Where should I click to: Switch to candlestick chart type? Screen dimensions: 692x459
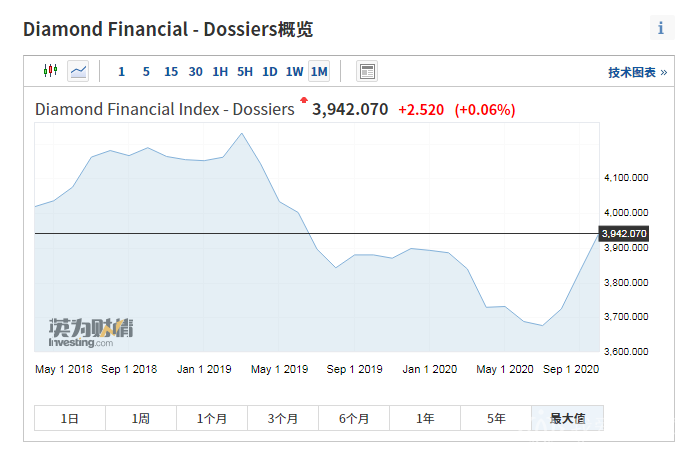[50, 71]
